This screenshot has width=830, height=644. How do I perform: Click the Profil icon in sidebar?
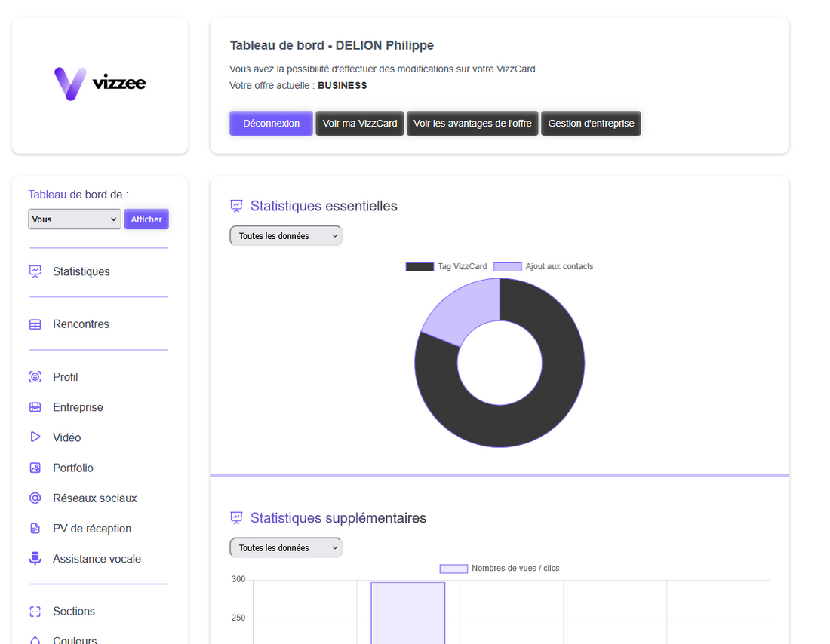tap(35, 377)
